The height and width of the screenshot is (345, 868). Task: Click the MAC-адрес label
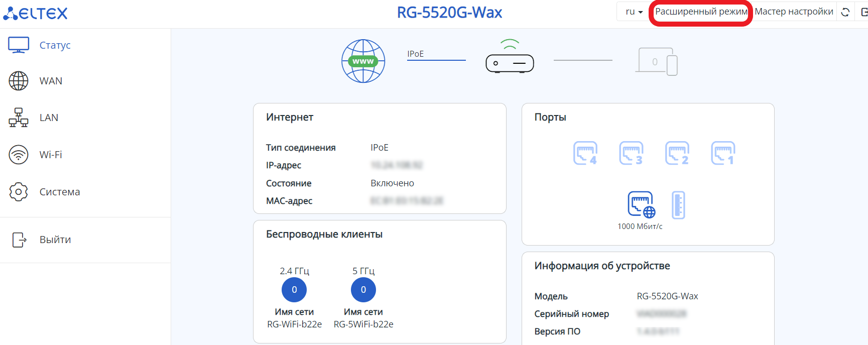pos(289,201)
